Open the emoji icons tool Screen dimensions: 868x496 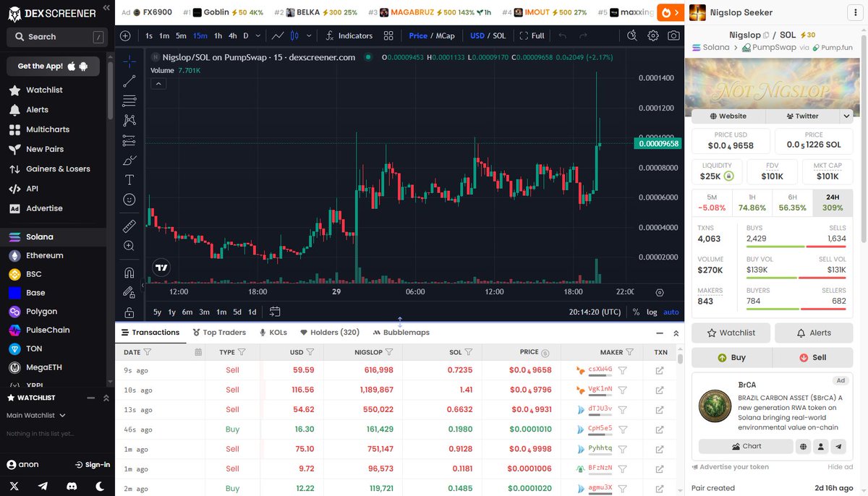[129, 199]
